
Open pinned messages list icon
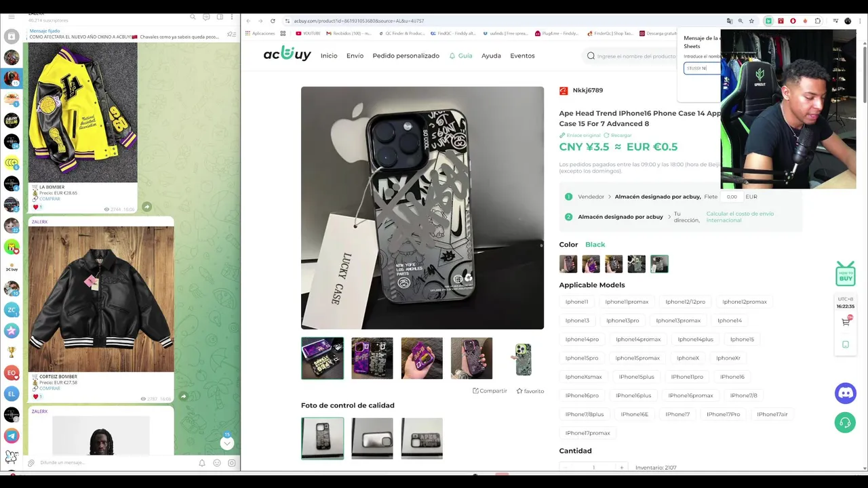(x=231, y=34)
